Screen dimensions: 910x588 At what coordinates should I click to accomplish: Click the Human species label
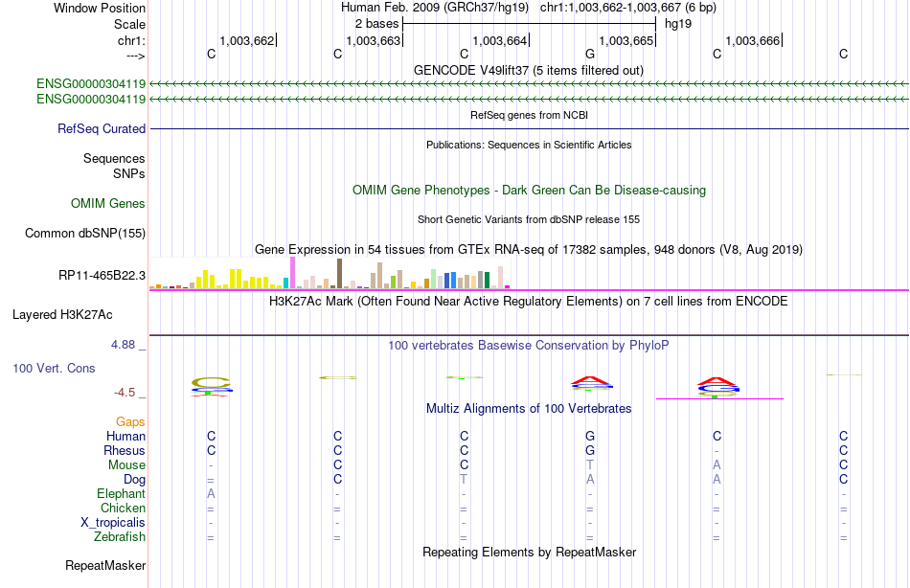125,436
